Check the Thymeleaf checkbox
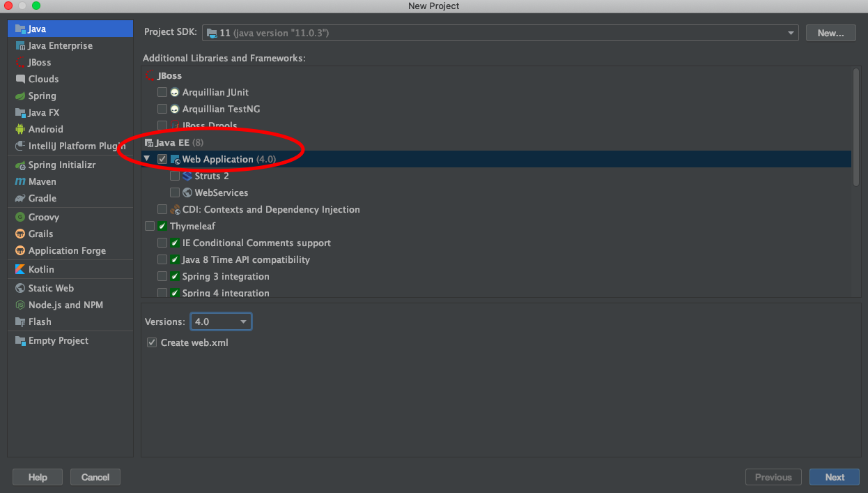 tap(150, 226)
